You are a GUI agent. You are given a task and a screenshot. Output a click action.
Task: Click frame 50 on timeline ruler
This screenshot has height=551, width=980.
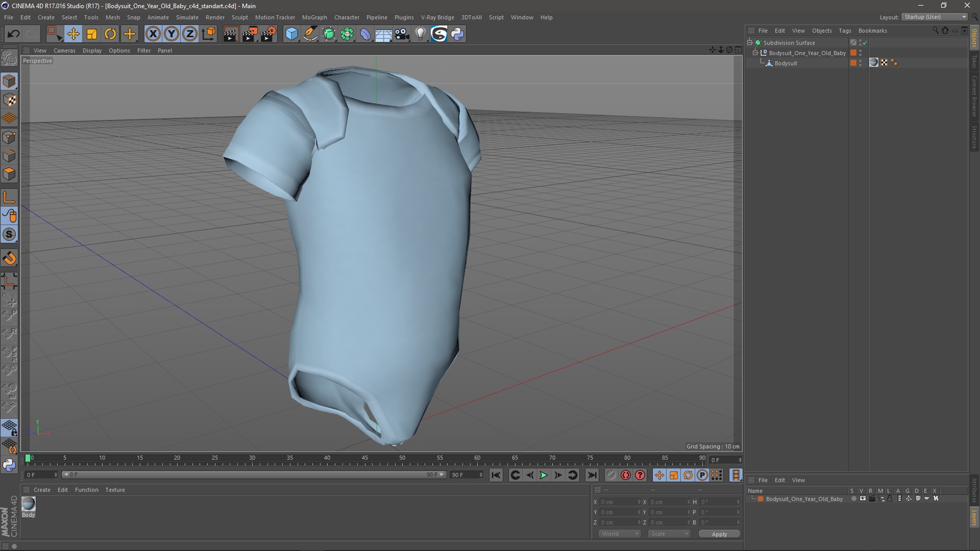coord(402,458)
